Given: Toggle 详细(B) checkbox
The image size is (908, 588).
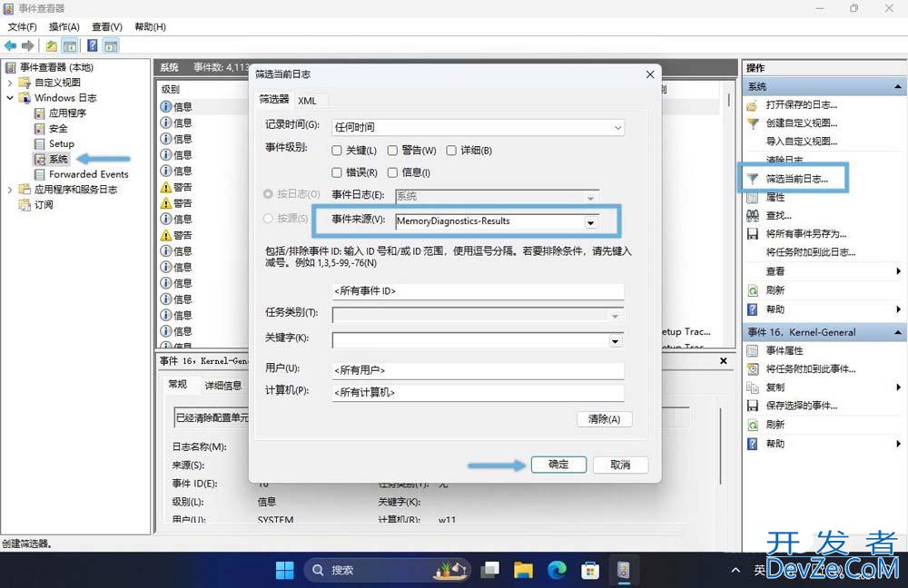Looking at the screenshot, I should [451, 151].
